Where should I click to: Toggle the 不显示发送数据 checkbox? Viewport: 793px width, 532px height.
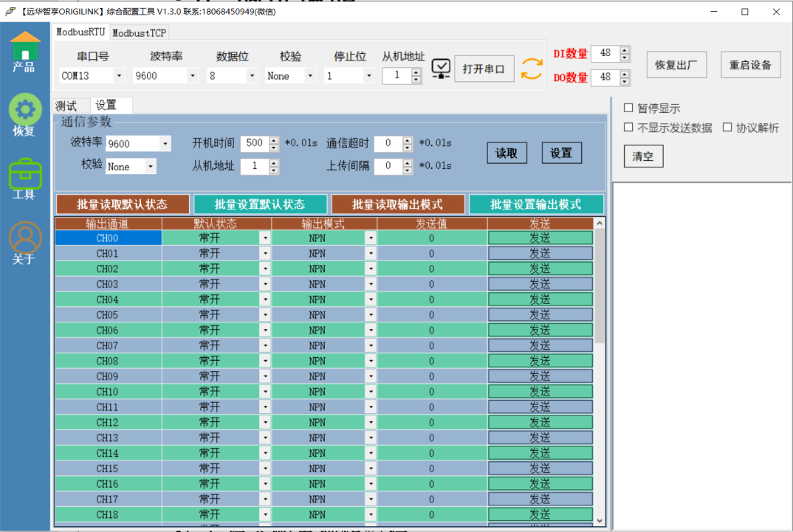pyautogui.click(x=628, y=128)
